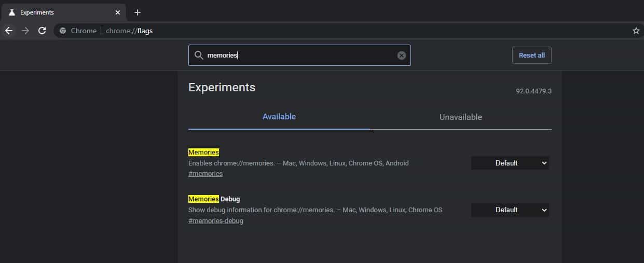Expand the Memories flag Default dropdown

(x=510, y=163)
